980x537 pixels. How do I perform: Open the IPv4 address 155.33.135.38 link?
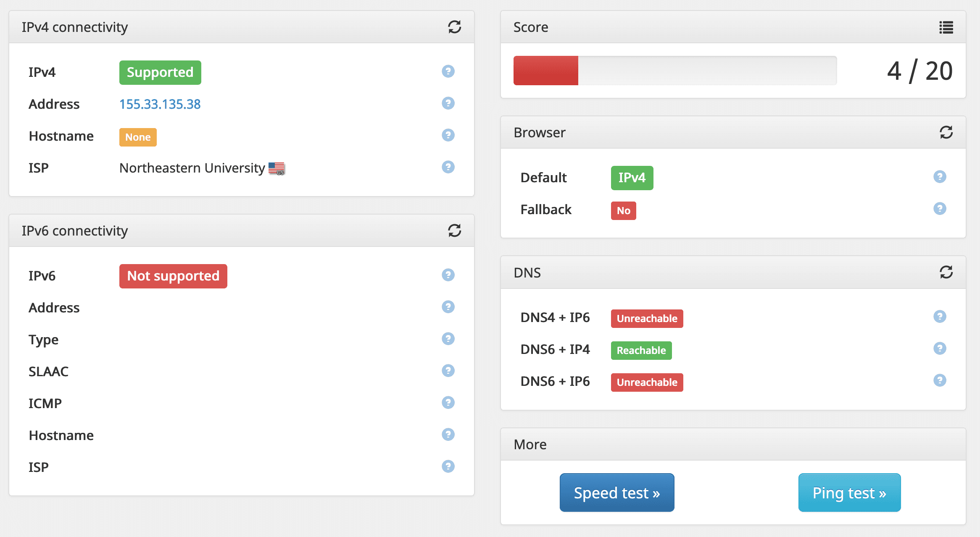(x=160, y=104)
